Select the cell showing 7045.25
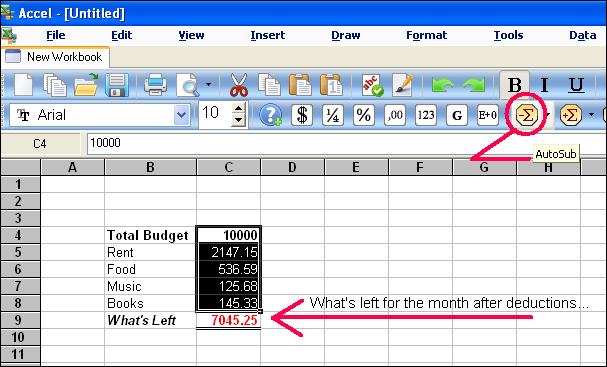Image resolution: width=607 pixels, height=367 pixels. pos(228,320)
